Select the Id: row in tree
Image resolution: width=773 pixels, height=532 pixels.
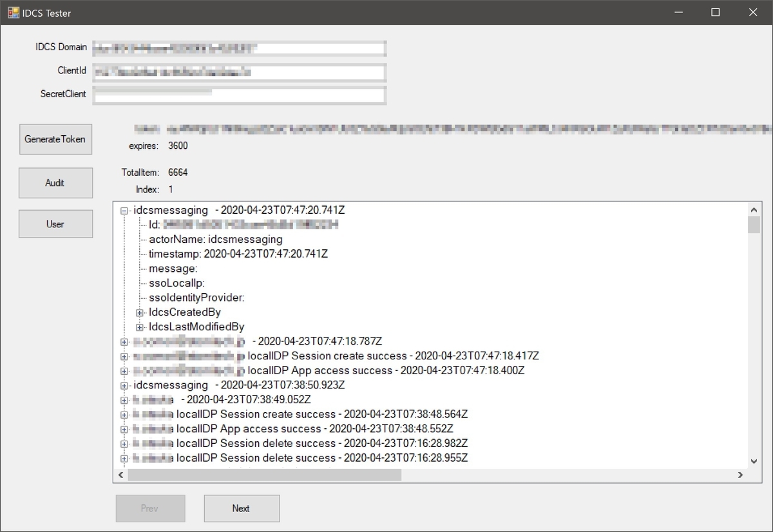click(243, 225)
